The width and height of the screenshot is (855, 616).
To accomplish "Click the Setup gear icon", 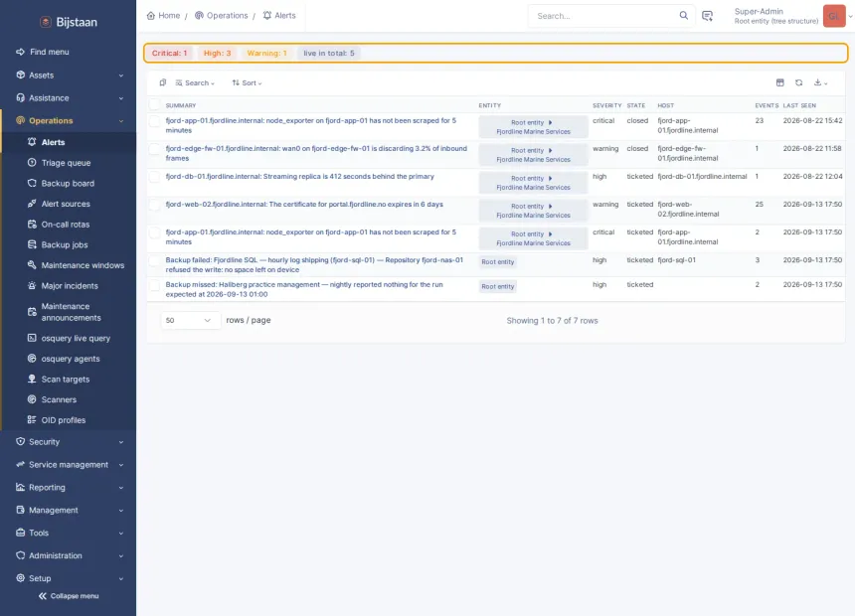I will coord(20,578).
